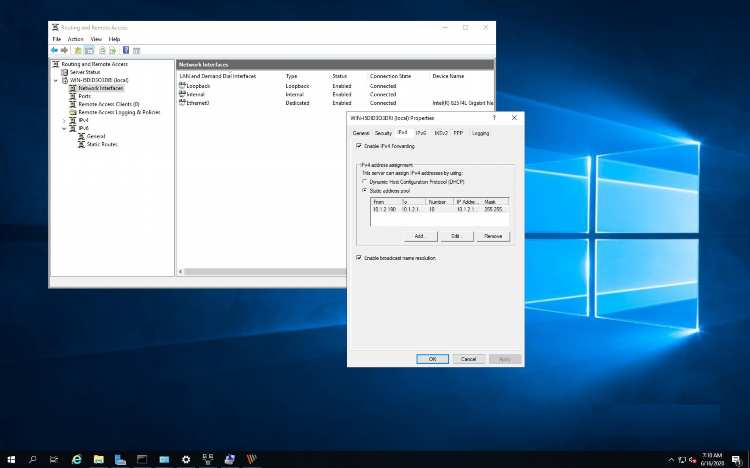Image resolution: width=750 pixels, height=468 pixels.
Task: Click the Loopback interface icon
Action: [182, 86]
